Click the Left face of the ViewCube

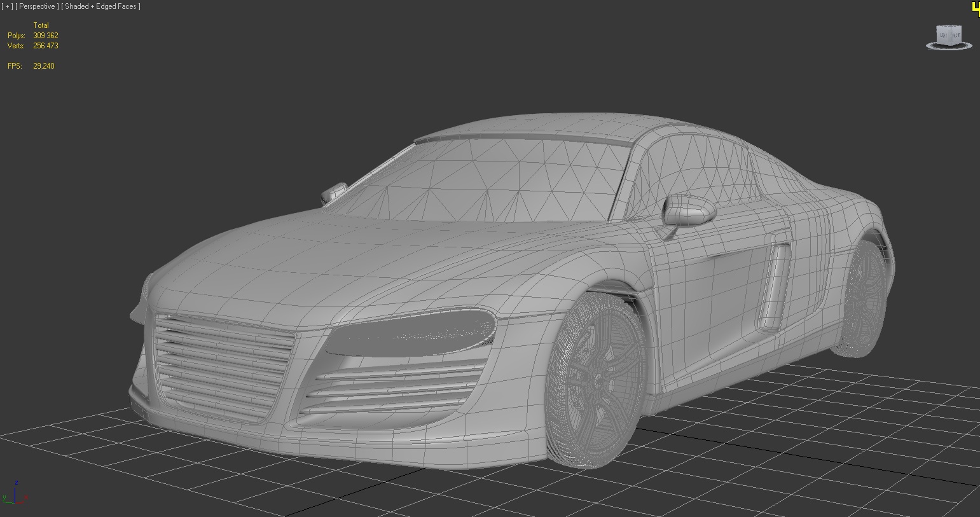coord(944,36)
